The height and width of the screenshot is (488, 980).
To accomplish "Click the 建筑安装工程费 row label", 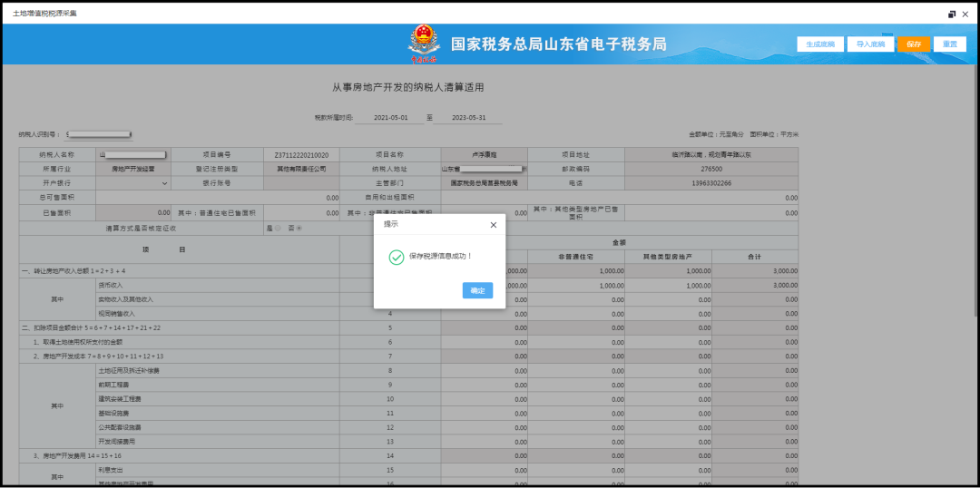I will tap(120, 398).
